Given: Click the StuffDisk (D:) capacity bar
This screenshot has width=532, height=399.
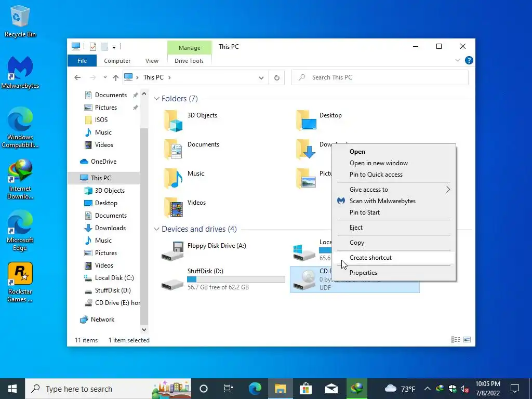Looking at the screenshot, I should (236, 279).
